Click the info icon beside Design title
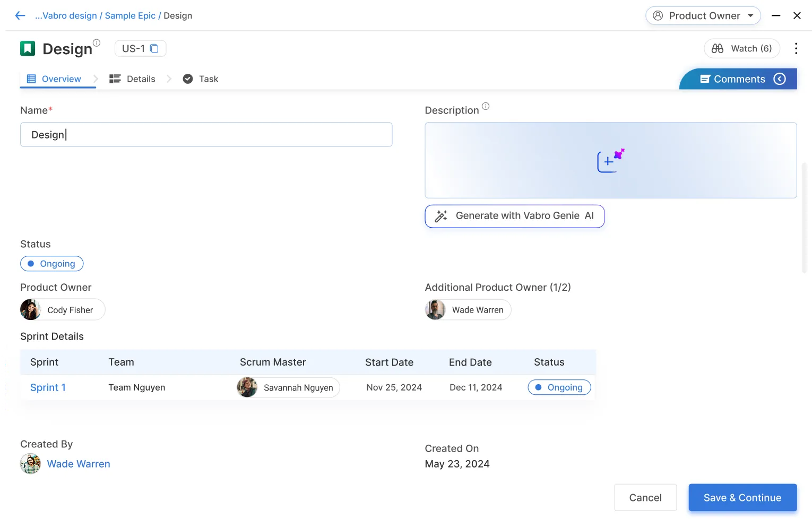This screenshot has width=812, height=519. pyautogui.click(x=97, y=43)
